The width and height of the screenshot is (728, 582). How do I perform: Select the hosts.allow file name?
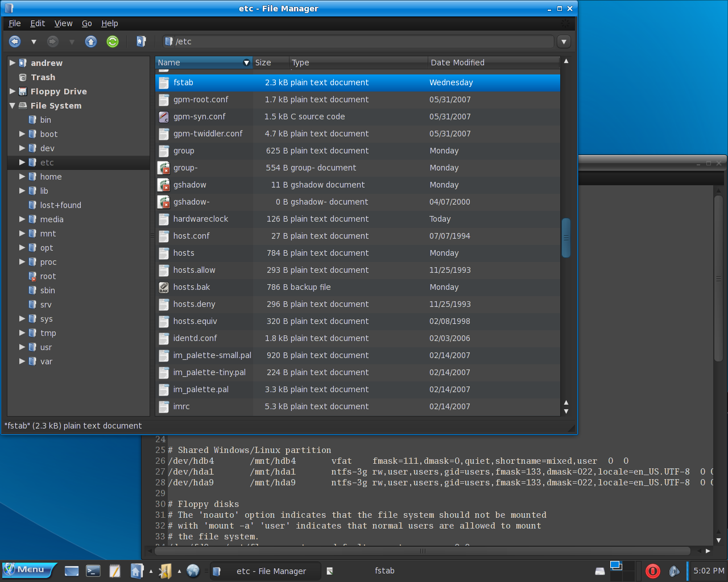pyautogui.click(x=195, y=270)
